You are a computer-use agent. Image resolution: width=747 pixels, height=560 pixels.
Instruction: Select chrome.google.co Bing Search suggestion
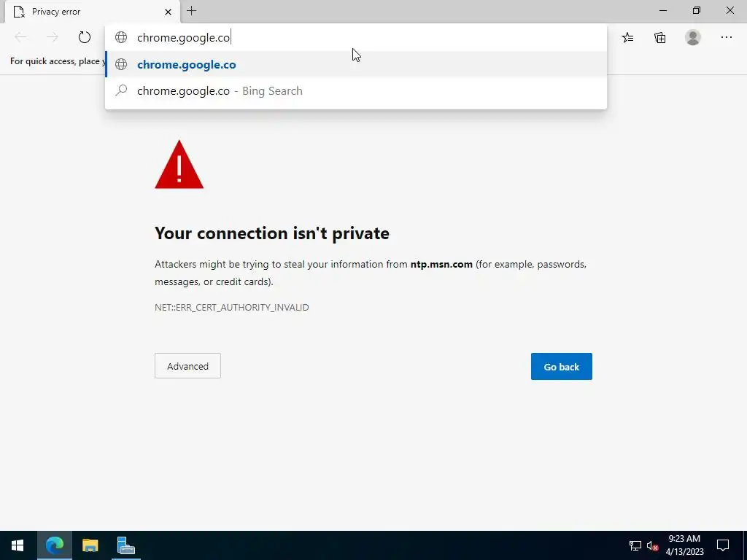click(356, 90)
